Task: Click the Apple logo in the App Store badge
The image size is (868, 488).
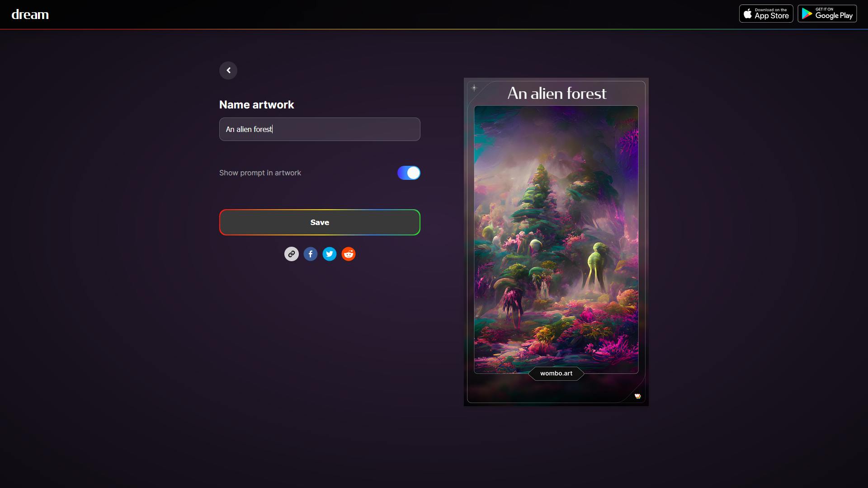Action: click(x=748, y=14)
